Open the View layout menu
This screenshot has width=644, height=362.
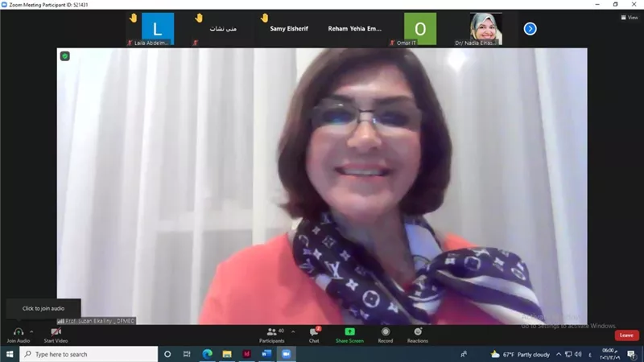630,17
